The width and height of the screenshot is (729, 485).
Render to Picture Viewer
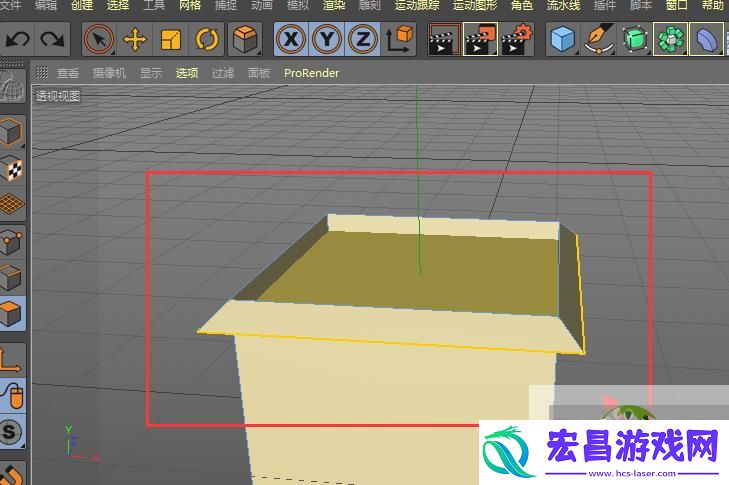pos(480,40)
